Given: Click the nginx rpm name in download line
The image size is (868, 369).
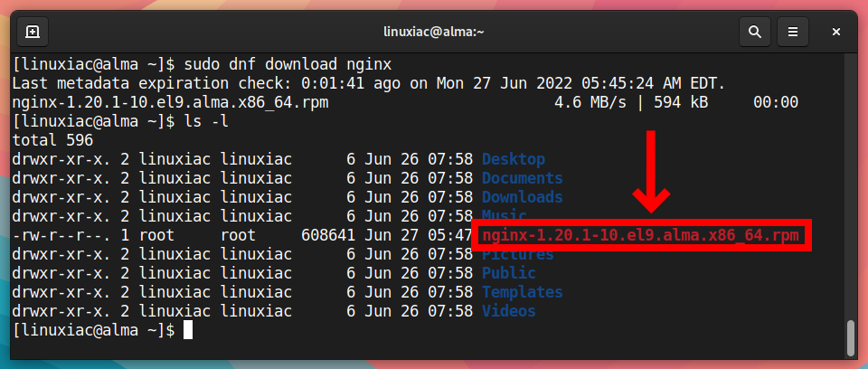Looking at the screenshot, I should 171,102.
